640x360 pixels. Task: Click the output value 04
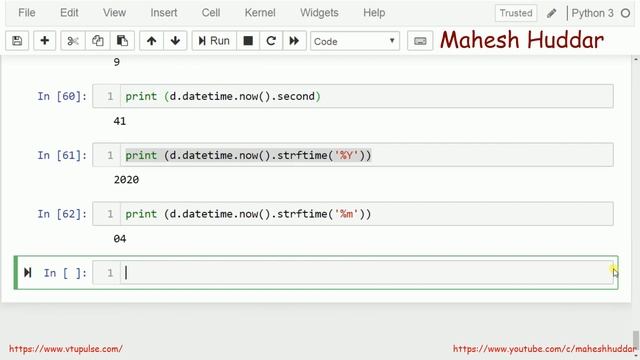[120, 238]
